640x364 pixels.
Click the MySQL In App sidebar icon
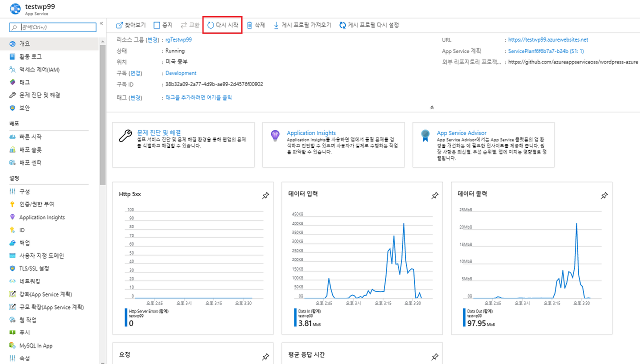pyautogui.click(x=12, y=345)
